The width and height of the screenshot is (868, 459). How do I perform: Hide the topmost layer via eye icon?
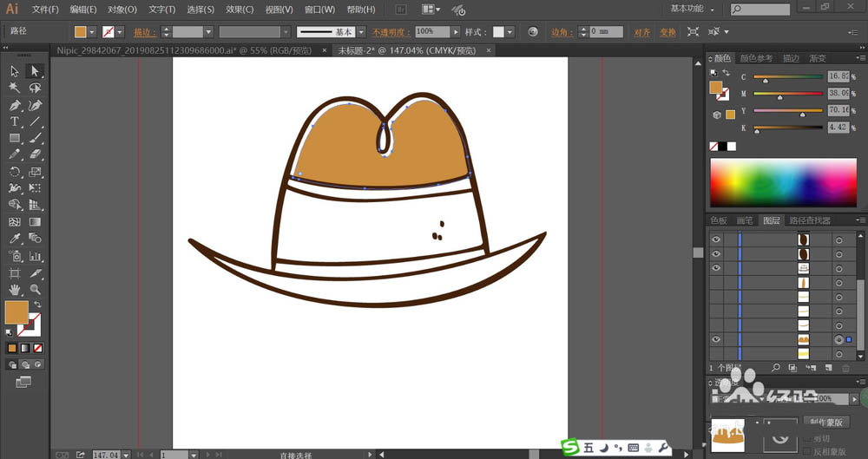coord(716,239)
